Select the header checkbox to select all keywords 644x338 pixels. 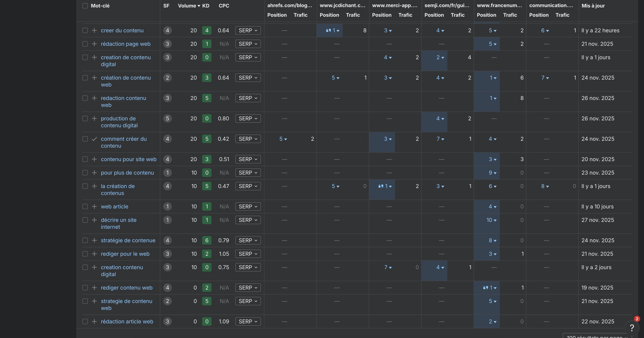point(85,6)
